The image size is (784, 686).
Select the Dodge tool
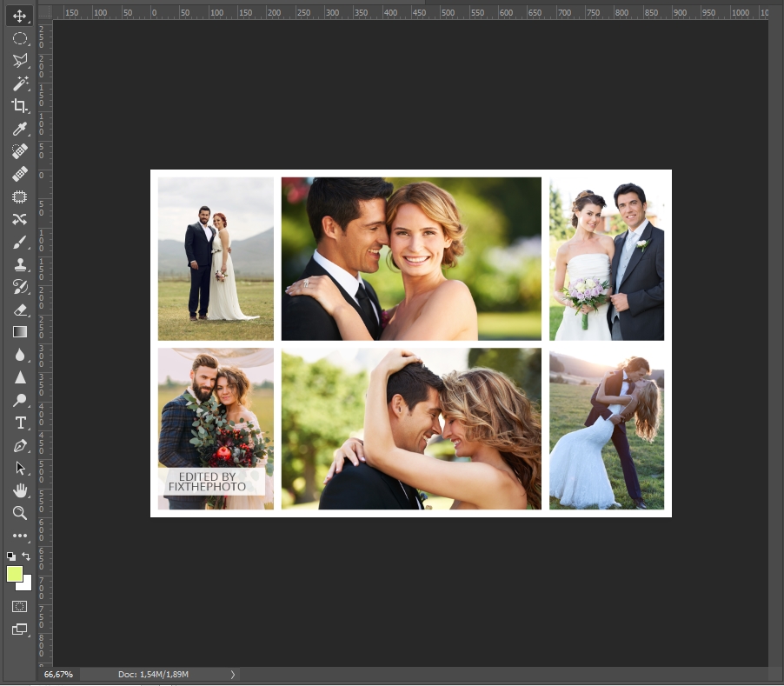[x=19, y=400]
